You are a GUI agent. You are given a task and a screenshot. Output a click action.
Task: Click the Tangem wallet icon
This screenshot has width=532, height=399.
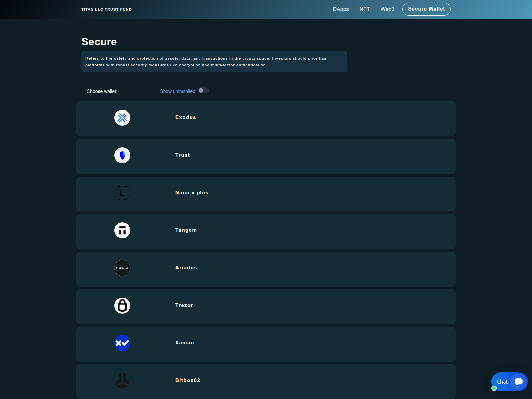(122, 230)
